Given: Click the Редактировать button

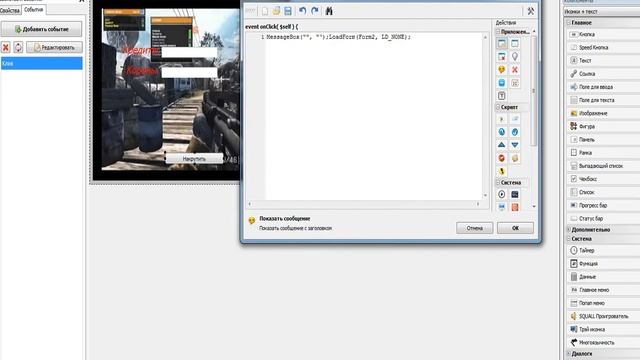Looking at the screenshot, I should tap(54, 47).
